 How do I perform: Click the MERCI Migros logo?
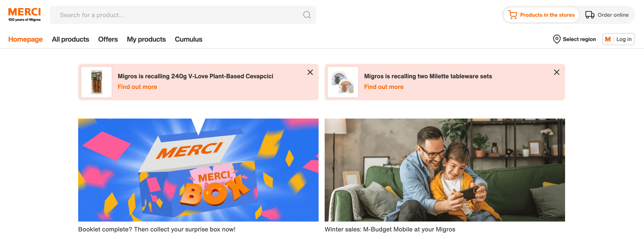(24, 14)
